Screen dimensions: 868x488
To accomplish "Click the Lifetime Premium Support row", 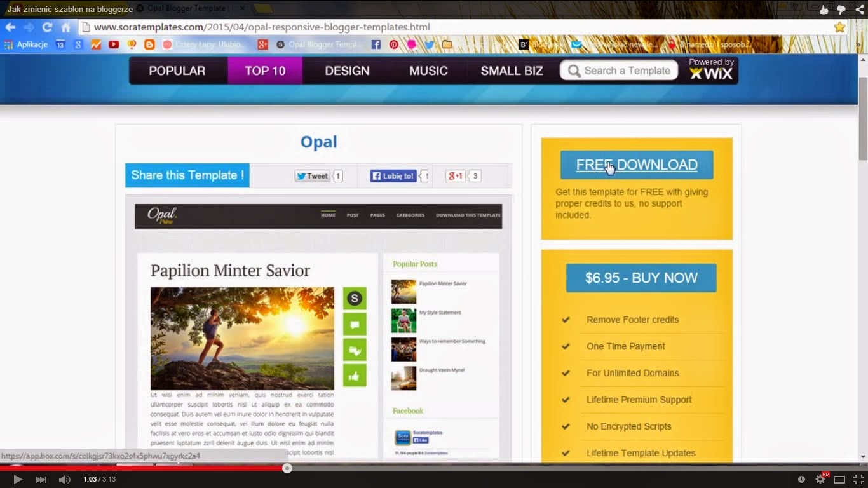I will [641, 400].
